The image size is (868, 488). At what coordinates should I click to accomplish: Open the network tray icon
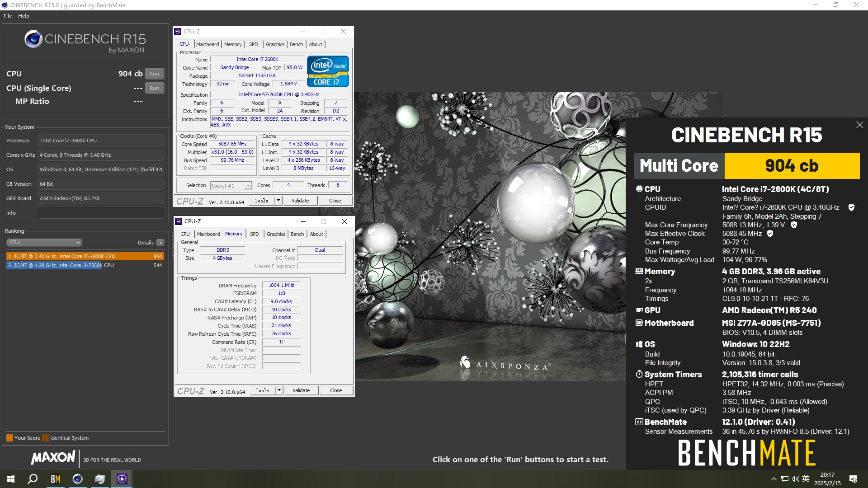(x=784, y=479)
